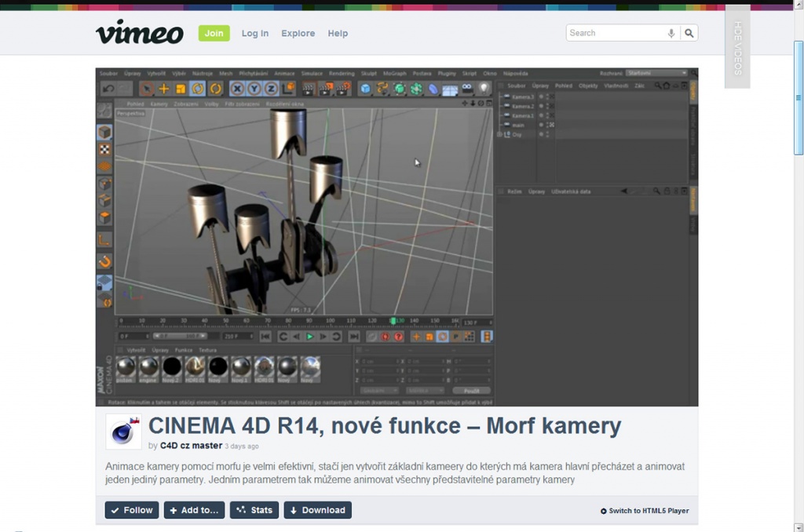Open the Textura menu in material manager
Viewport: 804px width, 532px height.
(207, 350)
